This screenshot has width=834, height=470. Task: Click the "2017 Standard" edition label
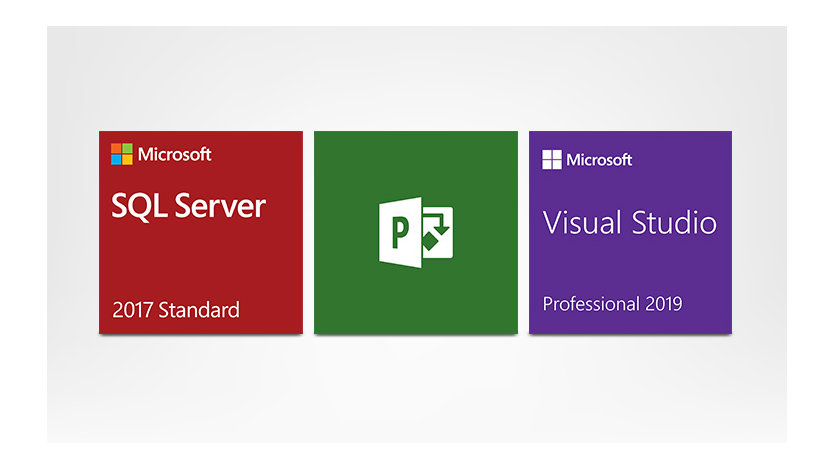[175, 309]
